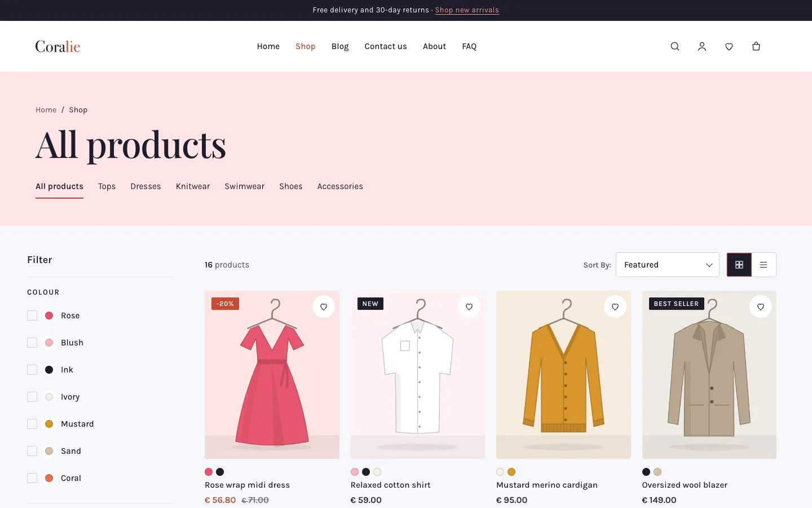812x508 pixels.
Task: Open the Mustard merino cardigan product image
Action: tap(563, 375)
